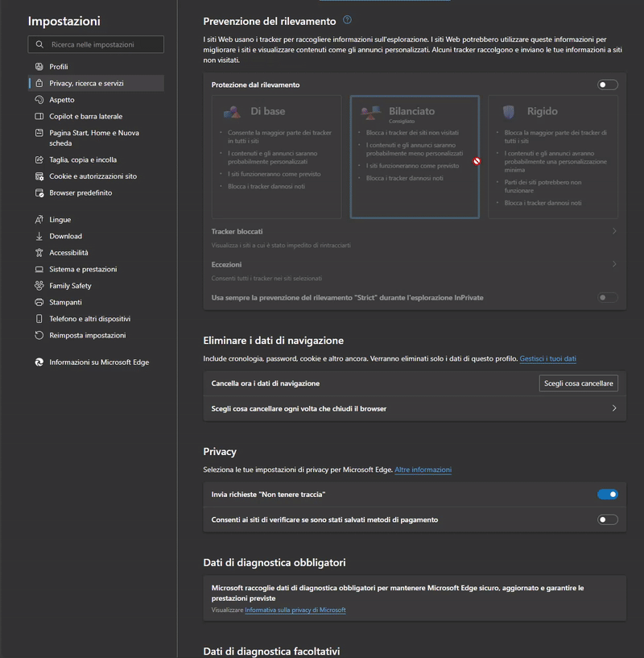Open Telefono e altri dispositivi page
The width and height of the screenshot is (644, 658).
(96, 318)
